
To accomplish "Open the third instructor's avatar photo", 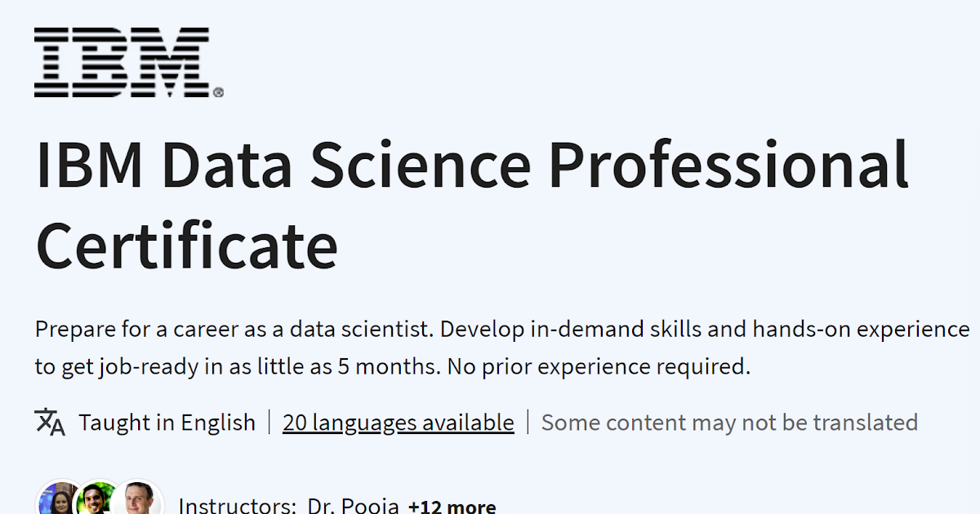I will pos(137,499).
